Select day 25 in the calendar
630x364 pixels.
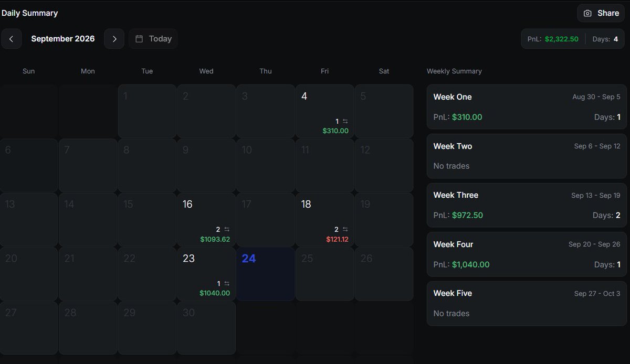point(324,274)
